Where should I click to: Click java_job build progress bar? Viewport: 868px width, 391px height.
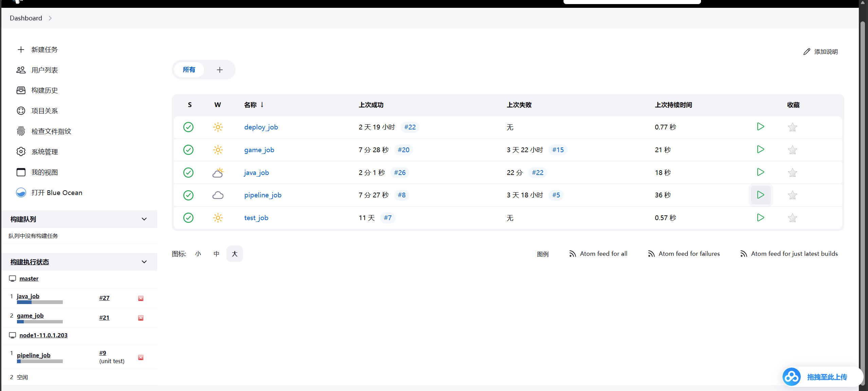point(40,302)
